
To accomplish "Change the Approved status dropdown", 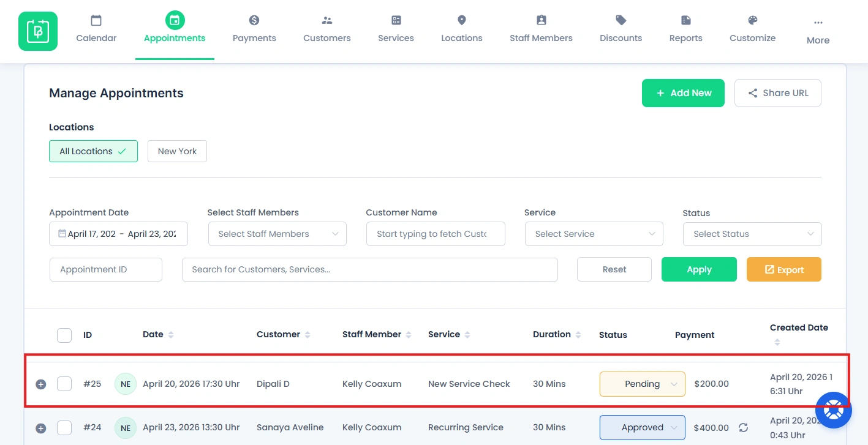I will pyautogui.click(x=643, y=428).
